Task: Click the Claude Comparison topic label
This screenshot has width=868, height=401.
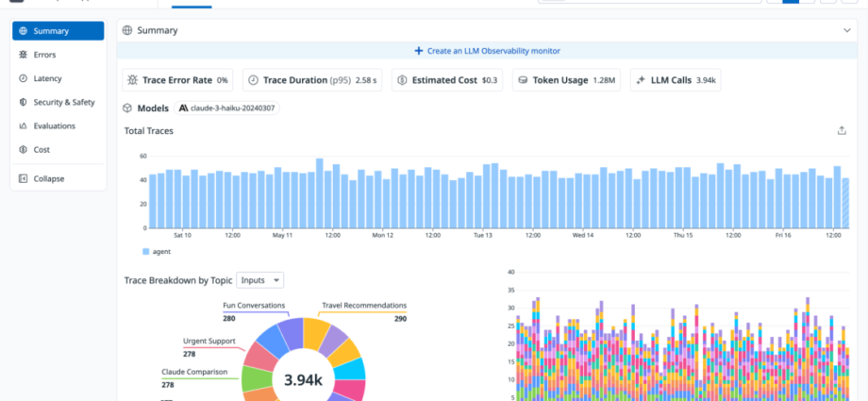Action: tap(194, 372)
